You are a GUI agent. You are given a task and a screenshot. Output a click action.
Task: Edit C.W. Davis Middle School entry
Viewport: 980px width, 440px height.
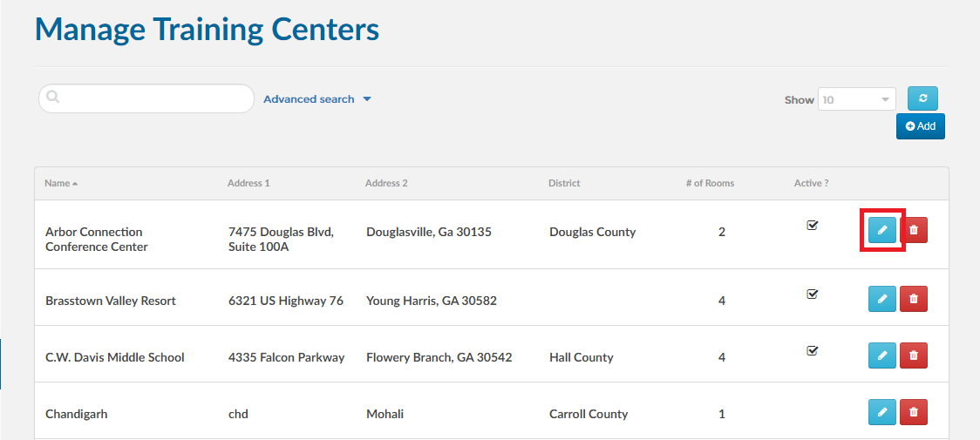[881, 355]
